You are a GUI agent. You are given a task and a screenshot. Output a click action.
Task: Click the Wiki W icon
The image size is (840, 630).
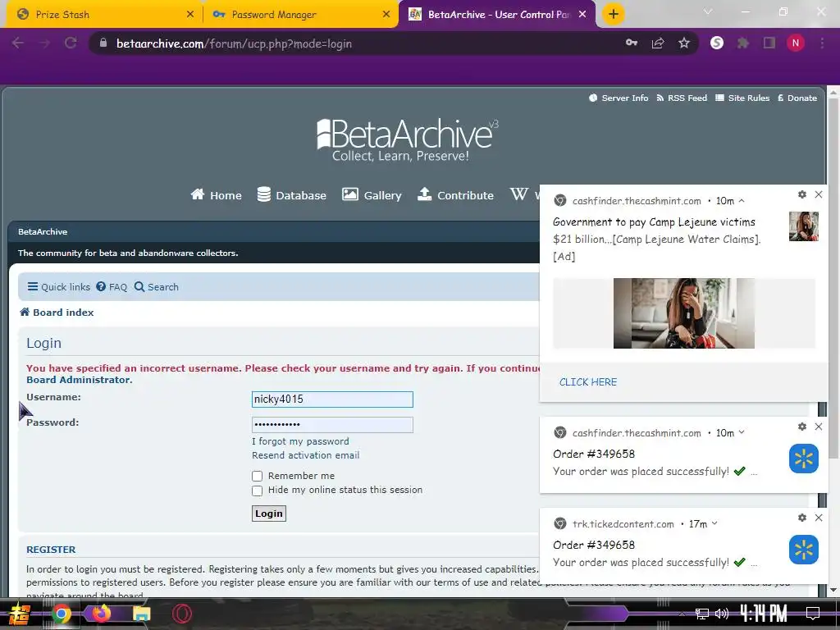pyautogui.click(x=518, y=194)
